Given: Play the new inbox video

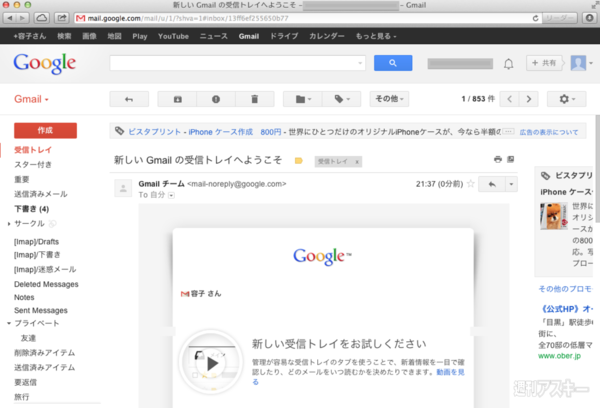Looking at the screenshot, I should pos(211,363).
